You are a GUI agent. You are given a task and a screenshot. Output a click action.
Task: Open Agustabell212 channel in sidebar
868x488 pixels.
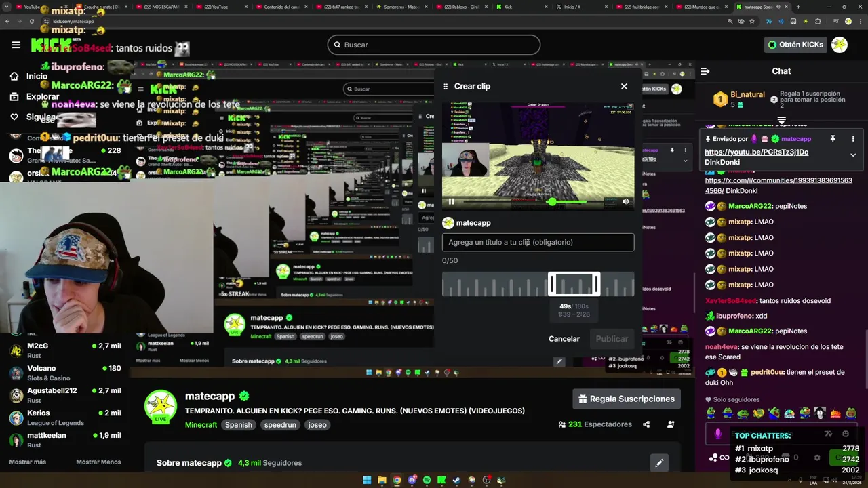click(x=65, y=395)
